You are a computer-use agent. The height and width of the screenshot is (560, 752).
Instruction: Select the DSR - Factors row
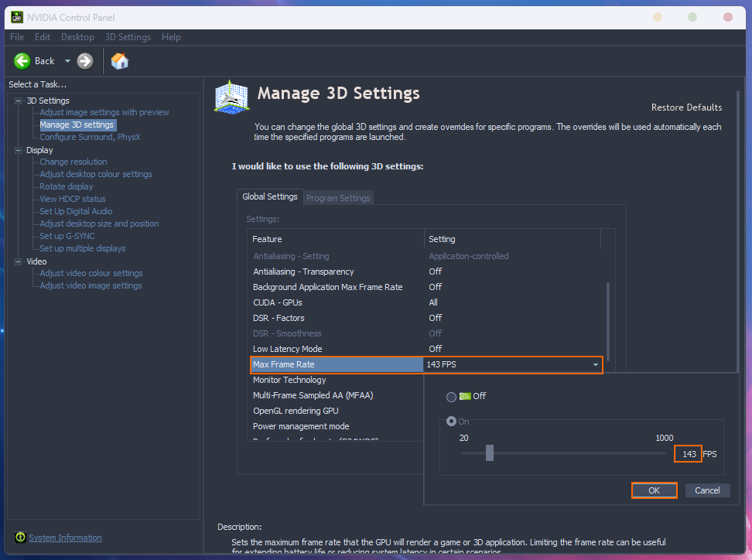[426, 318]
